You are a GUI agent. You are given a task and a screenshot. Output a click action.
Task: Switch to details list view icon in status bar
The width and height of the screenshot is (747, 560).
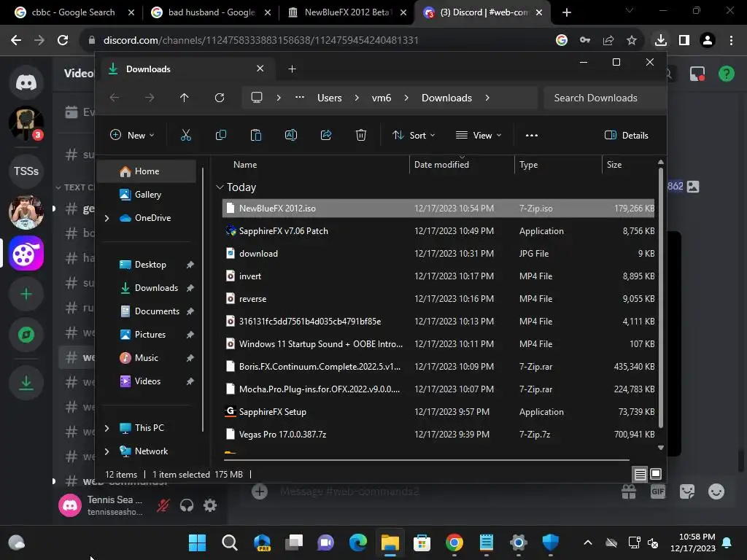point(640,474)
